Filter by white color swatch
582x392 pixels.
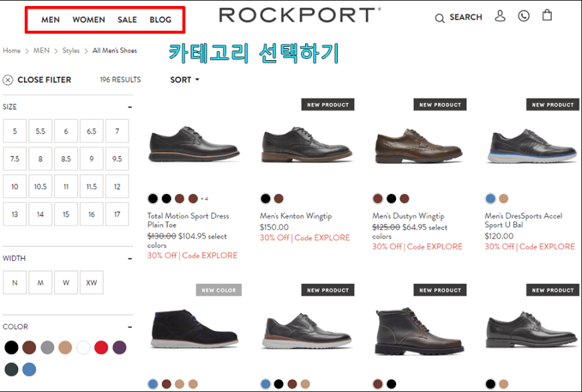point(83,347)
